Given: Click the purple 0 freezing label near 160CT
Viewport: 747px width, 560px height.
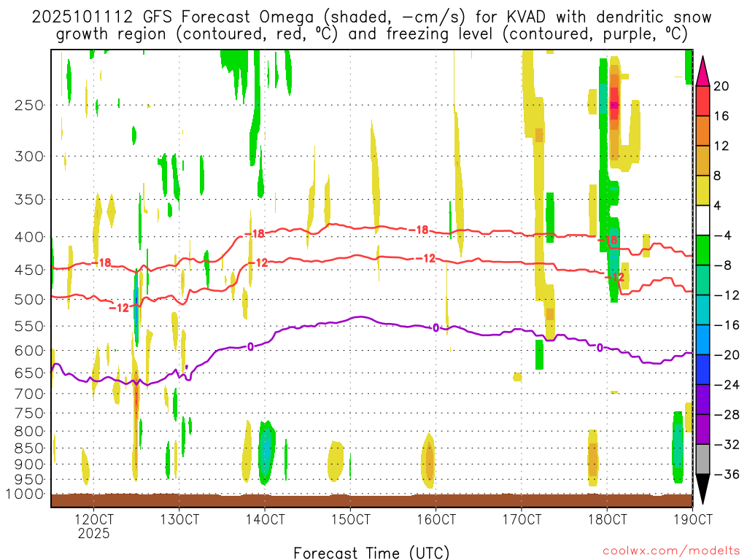Looking at the screenshot, I should click(436, 327).
